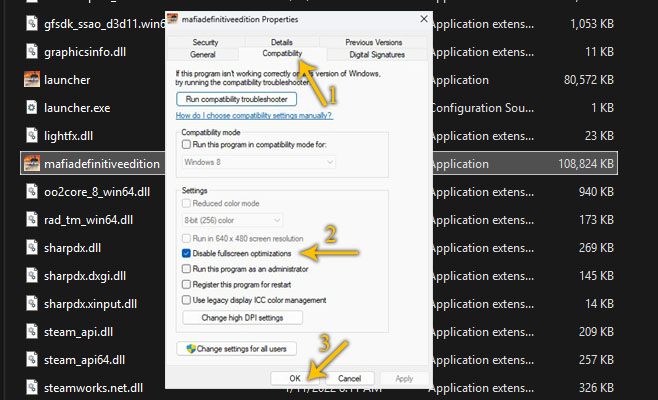Uncheck Disable fullscreen optimizations
The image size is (658, 400).
click(x=186, y=253)
